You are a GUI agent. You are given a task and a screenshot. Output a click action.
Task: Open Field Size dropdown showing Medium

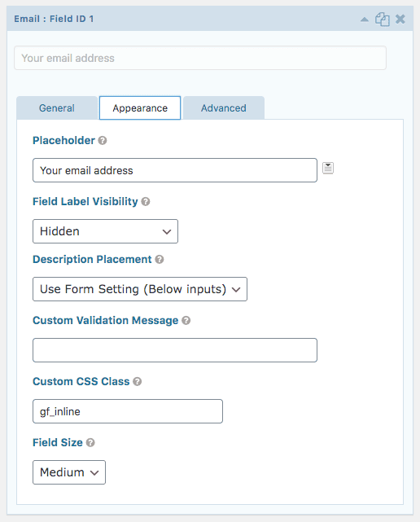(x=69, y=472)
